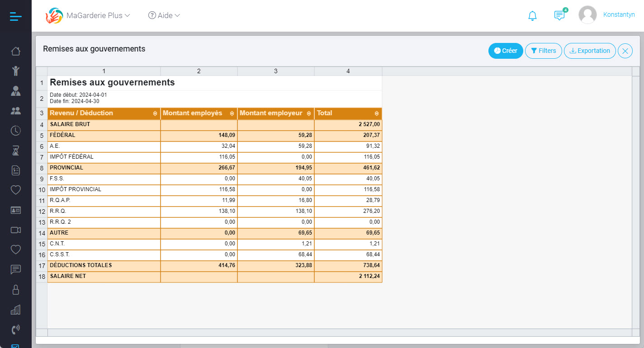This screenshot has height=348, width=644.
Task: Open notifications via the bell icon
Action: click(532, 15)
